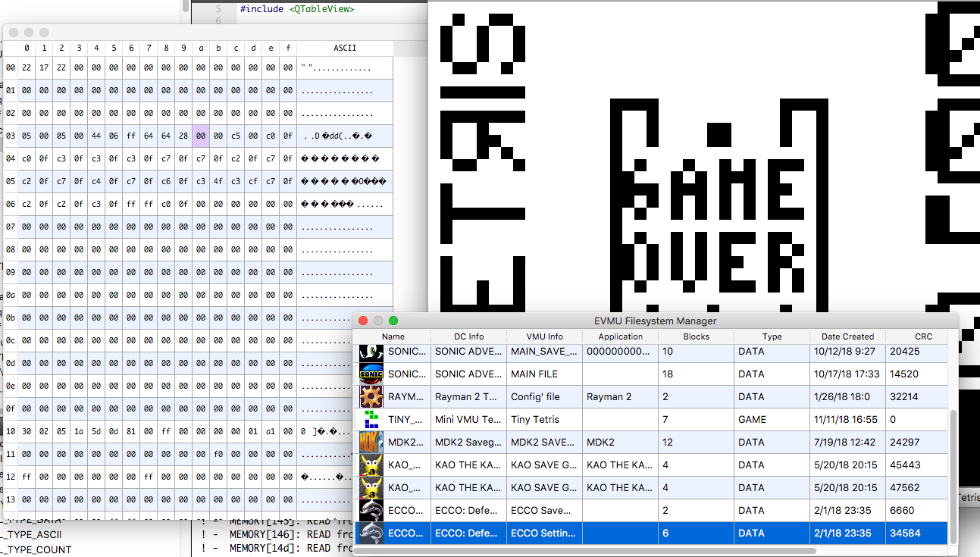Click the KAO icon in row with CRC 47562
Viewport: 980px width, 557px height.
tap(371, 487)
